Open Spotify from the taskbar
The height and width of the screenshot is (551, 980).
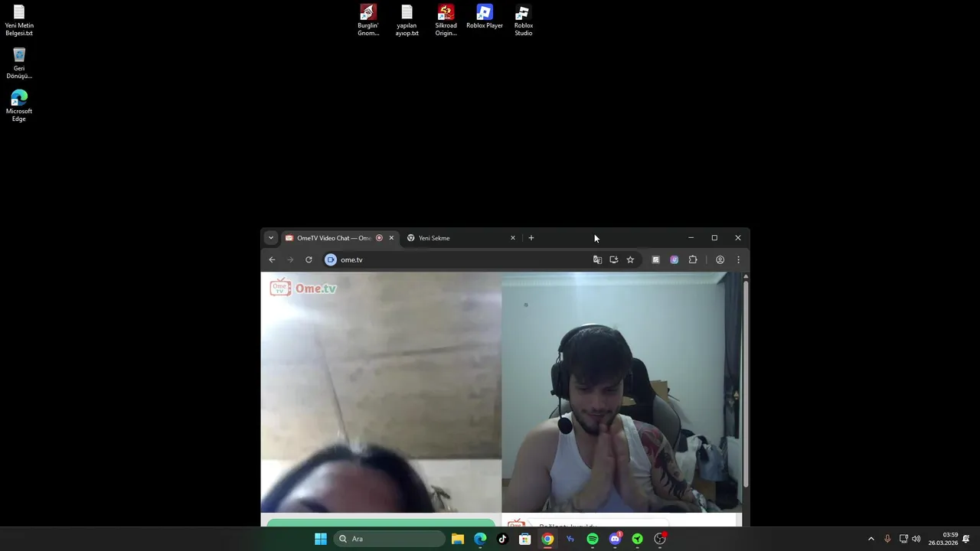click(593, 539)
